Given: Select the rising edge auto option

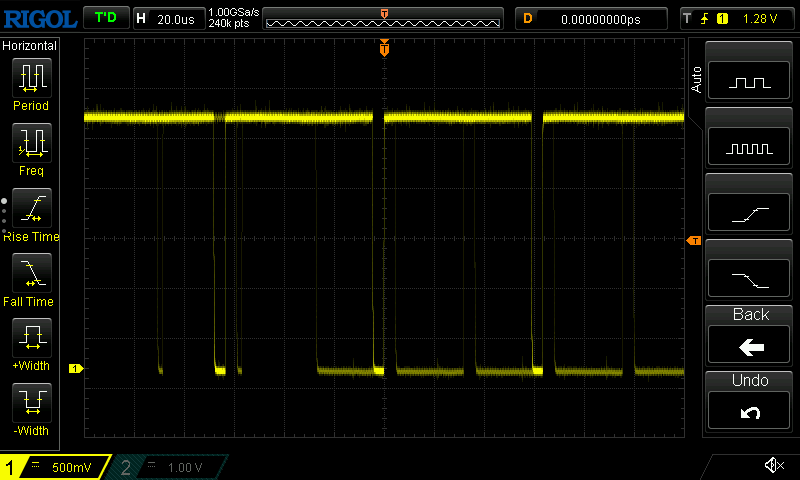Looking at the screenshot, I should pos(750,213).
